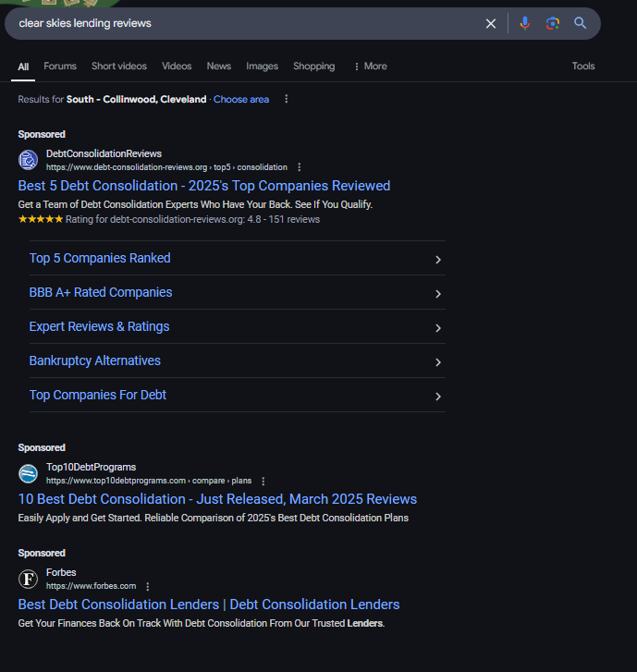Click the South - Collinwood, Cleveland location text
637x672 pixels.
pyautogui.click(x=136, y=100)
